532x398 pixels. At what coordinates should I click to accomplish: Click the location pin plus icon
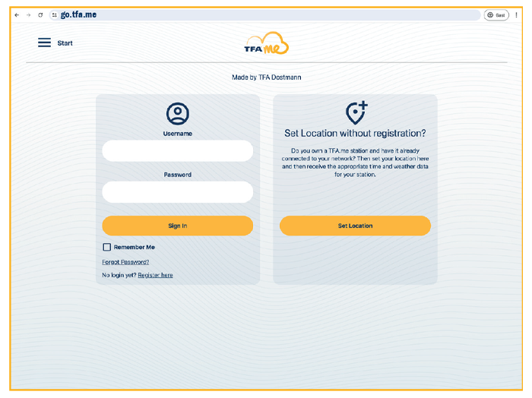coord(356,113)
